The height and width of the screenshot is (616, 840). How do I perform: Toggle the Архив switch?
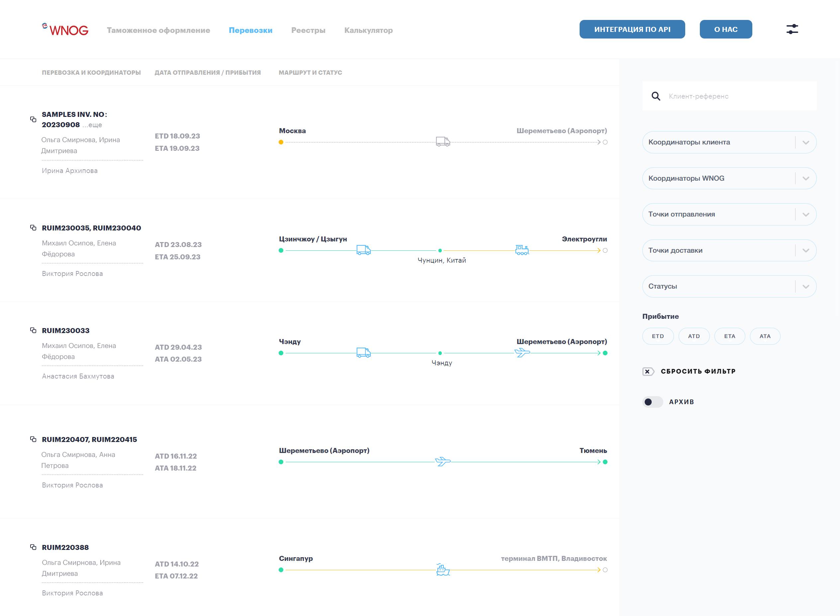[652, 402]
